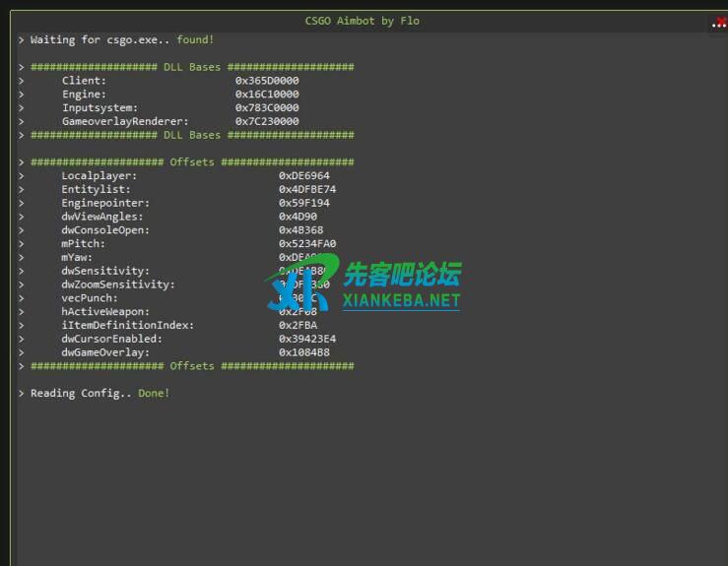Click the GameoverlayRenderer address 0x7C230000

tap(267, 122)
